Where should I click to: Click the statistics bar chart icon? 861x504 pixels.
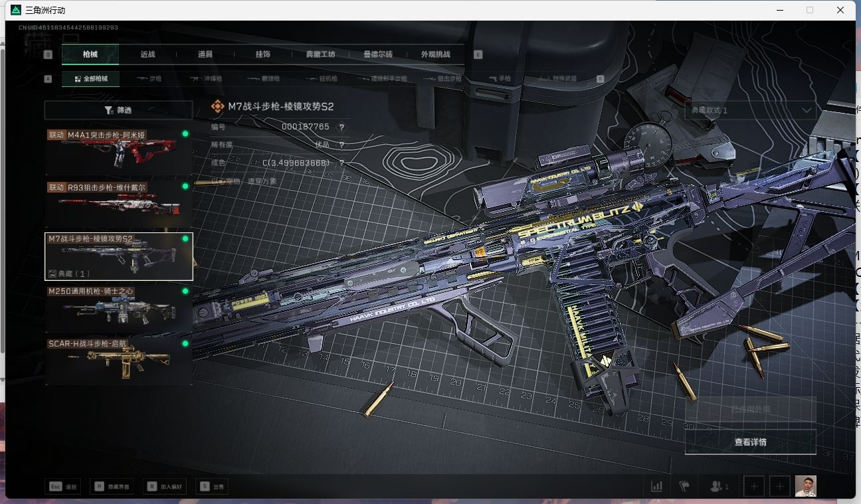(x=656, y=487)
